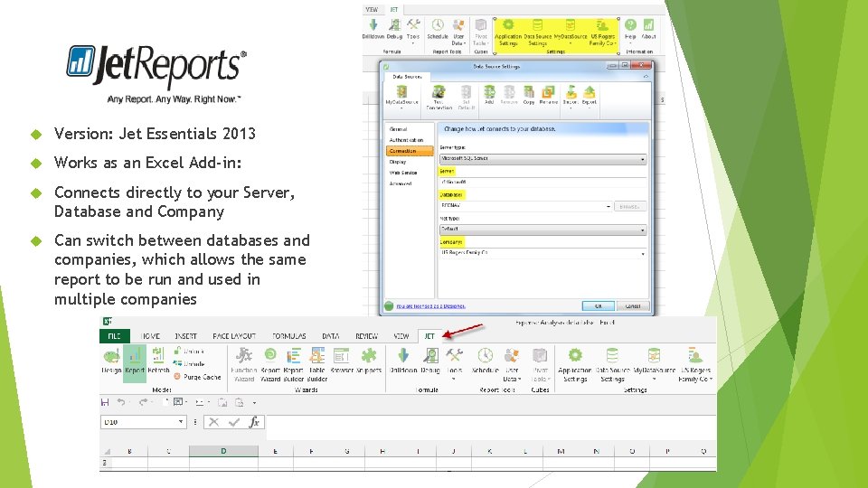Switch to the INSERT ribbon tab

186,336
